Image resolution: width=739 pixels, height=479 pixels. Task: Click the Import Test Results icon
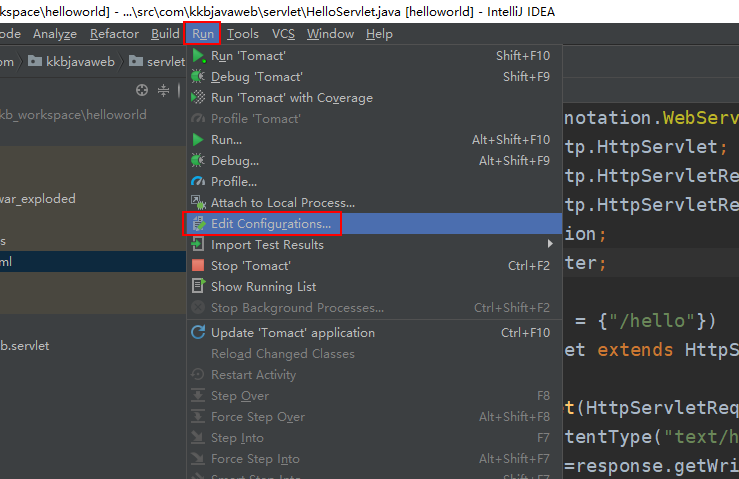click(197, 244)
